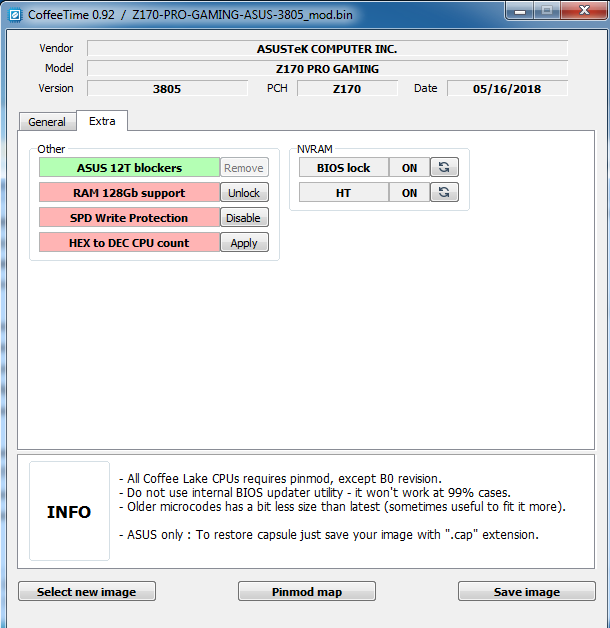
Task: Switch to the General tab
Action: [47, 122]
